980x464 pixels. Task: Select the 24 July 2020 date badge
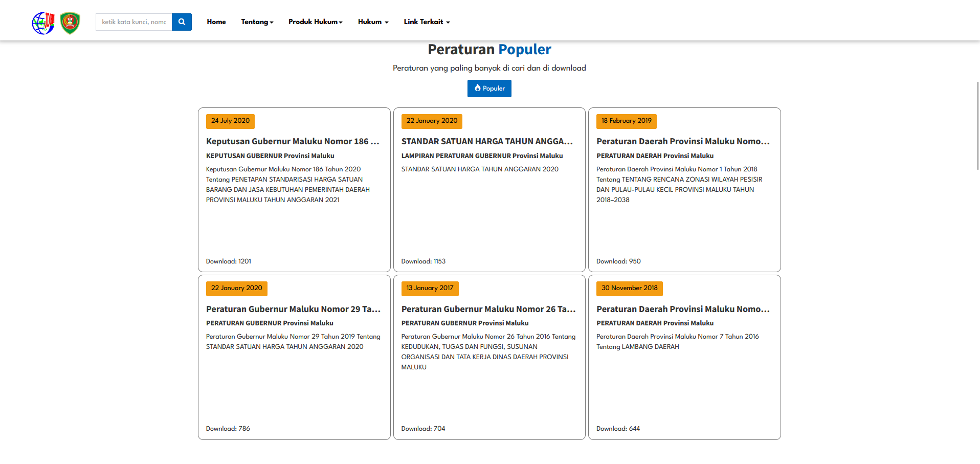(230, 121)
